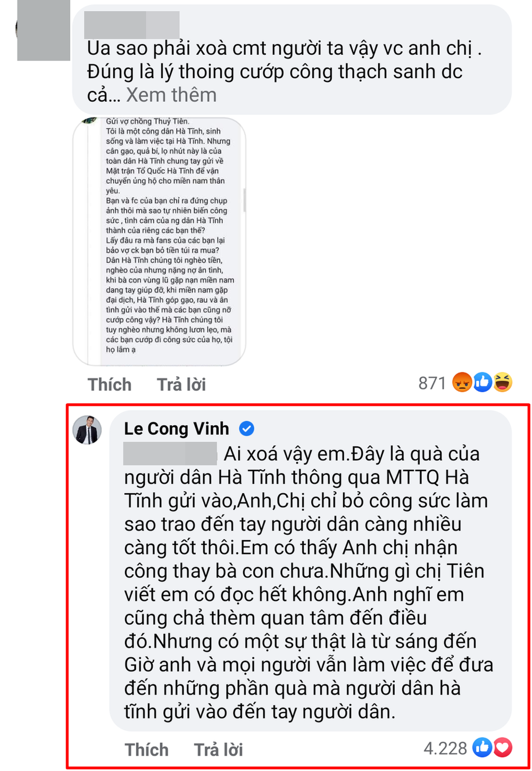Reply to Le Cong Vinh's comment

tap(218, 749)
